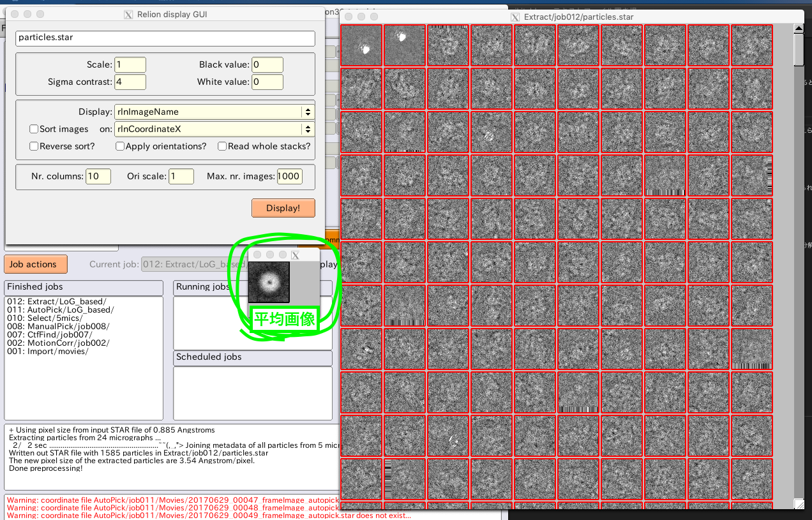This screenshot has height=520, width=812.
Task: Click the X icon on small average window
Action: [296, 255]
